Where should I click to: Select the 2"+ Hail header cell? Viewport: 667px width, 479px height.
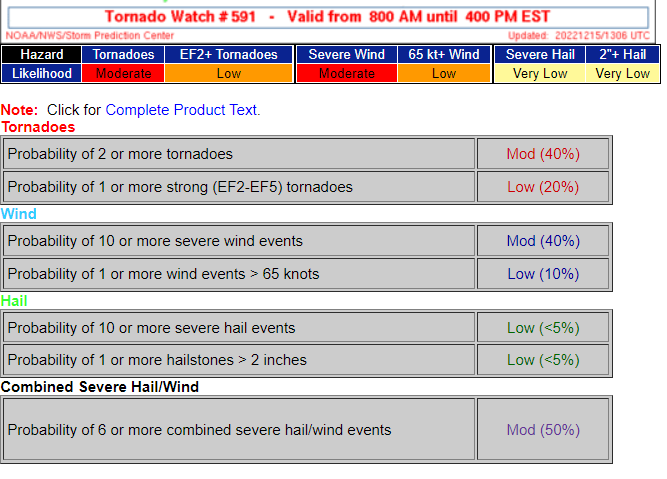tap(623, 54)
